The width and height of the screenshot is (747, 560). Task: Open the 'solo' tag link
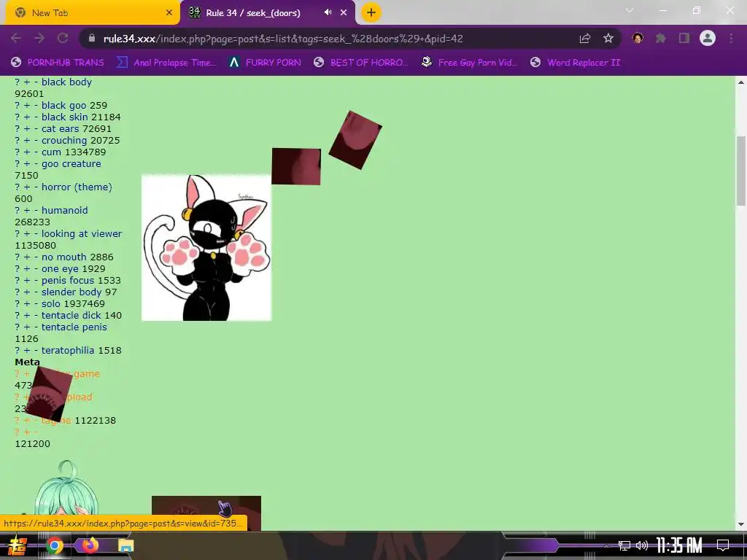click(51, 304)
